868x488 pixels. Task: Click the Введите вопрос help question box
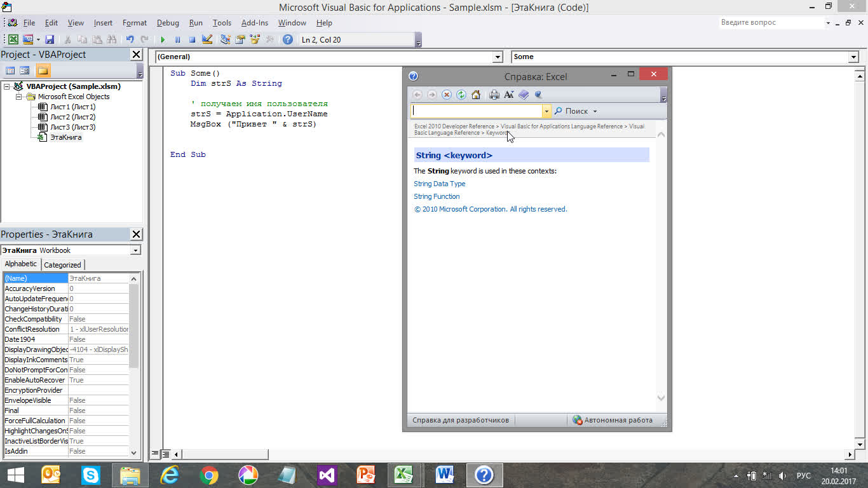770,22
